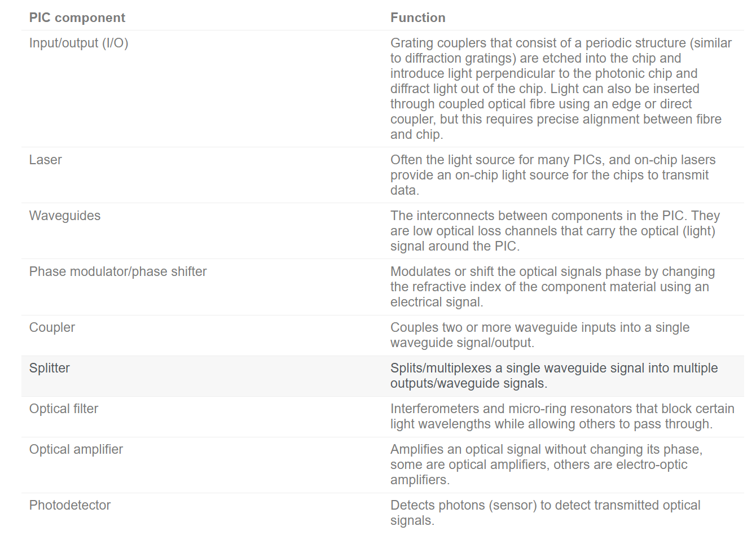This screenshot has width=756, height=548.
Task: Click the micro-ring resonators description
Action: pyautogui.click(x=562, y=417)
